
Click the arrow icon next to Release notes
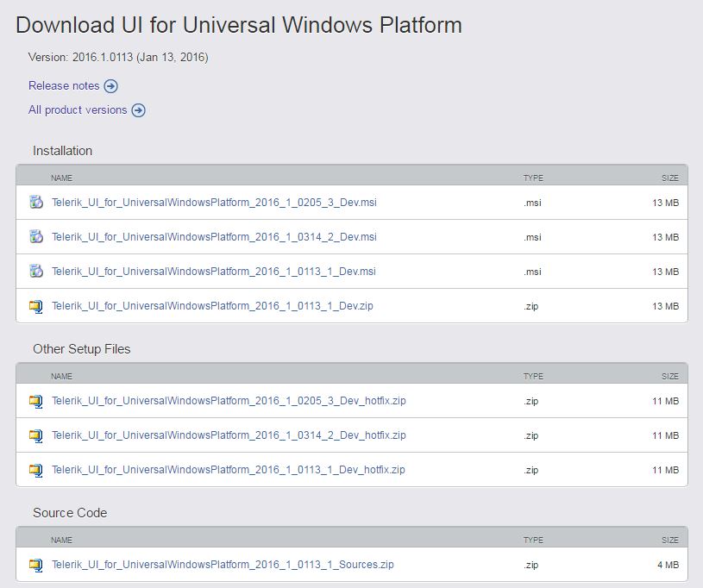(x=110, y=86)
